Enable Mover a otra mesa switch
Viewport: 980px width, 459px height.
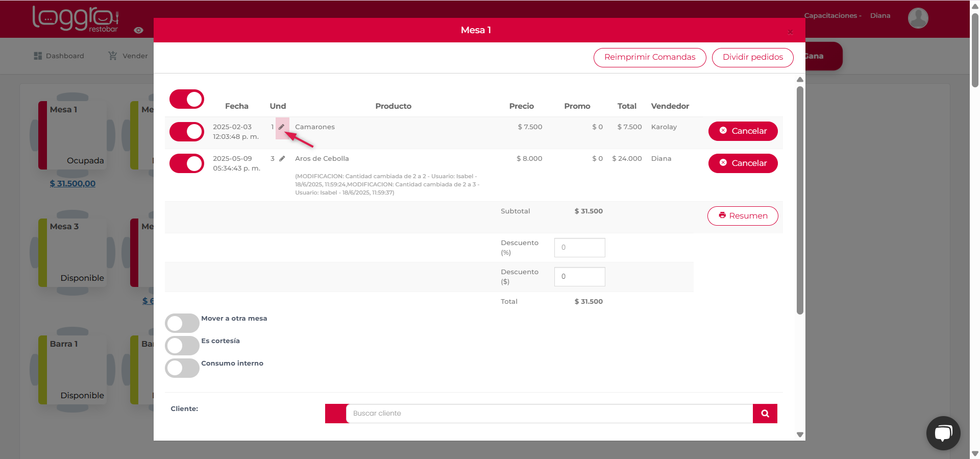tap(182, 323)
